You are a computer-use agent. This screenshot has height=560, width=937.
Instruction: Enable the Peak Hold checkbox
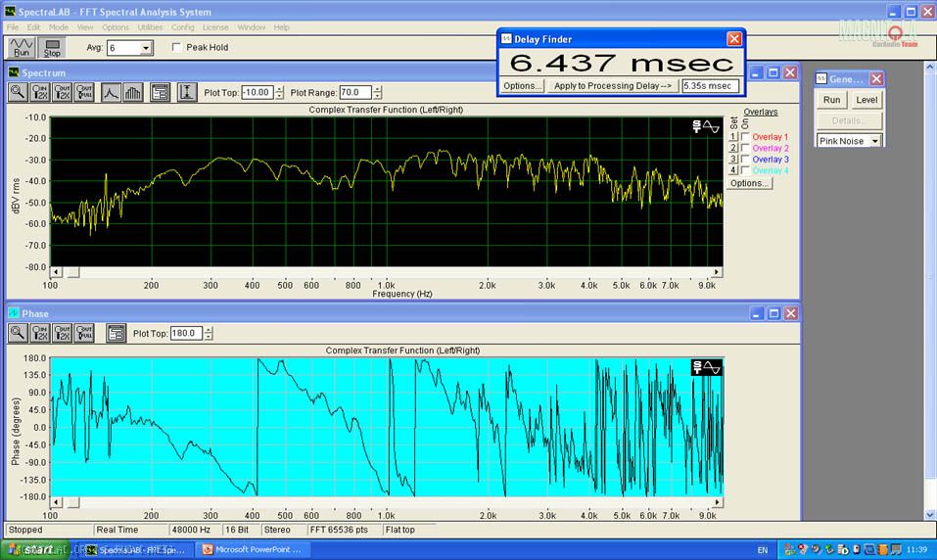click(176, 47)
